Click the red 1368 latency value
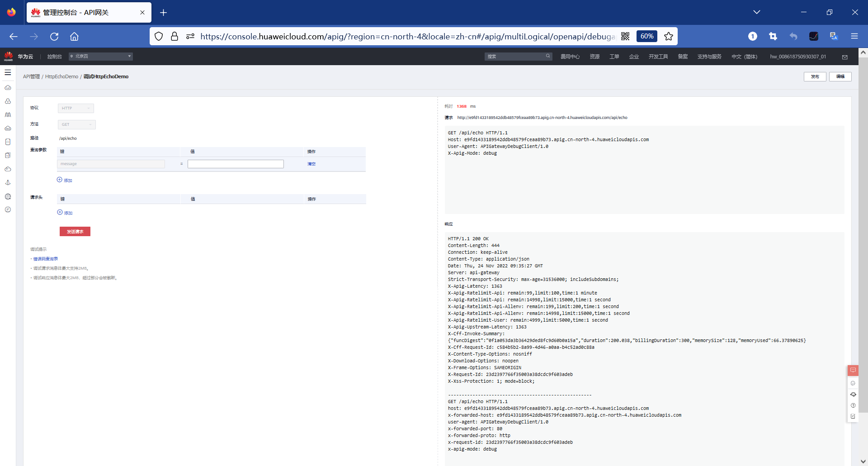This screenshot has height=466, width=868. [462, 106]
